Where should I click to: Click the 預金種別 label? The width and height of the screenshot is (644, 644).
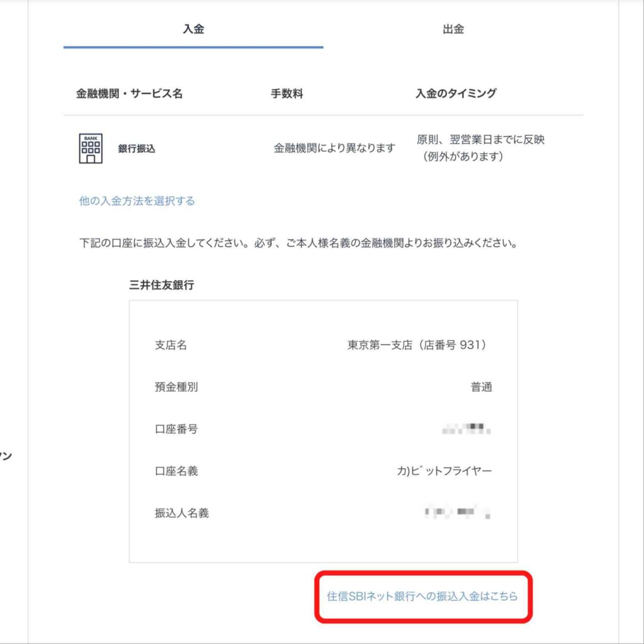177,387
